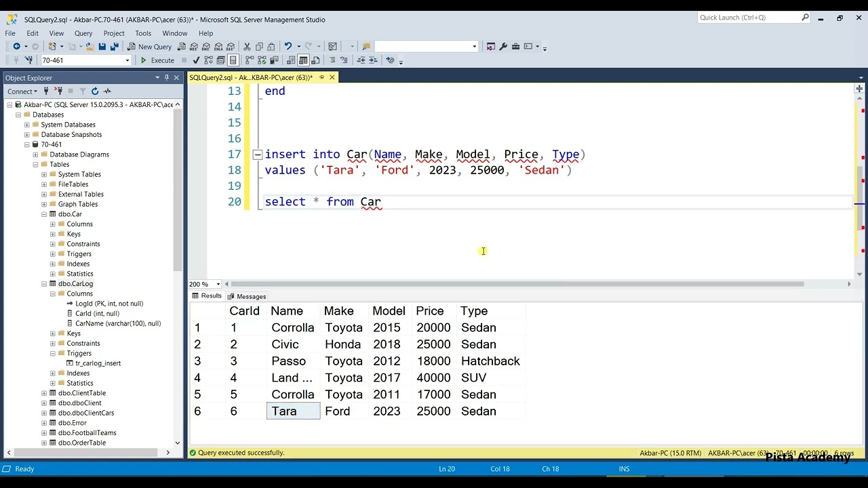
Task: Click the Query Options icon
Action: point(220,60)
